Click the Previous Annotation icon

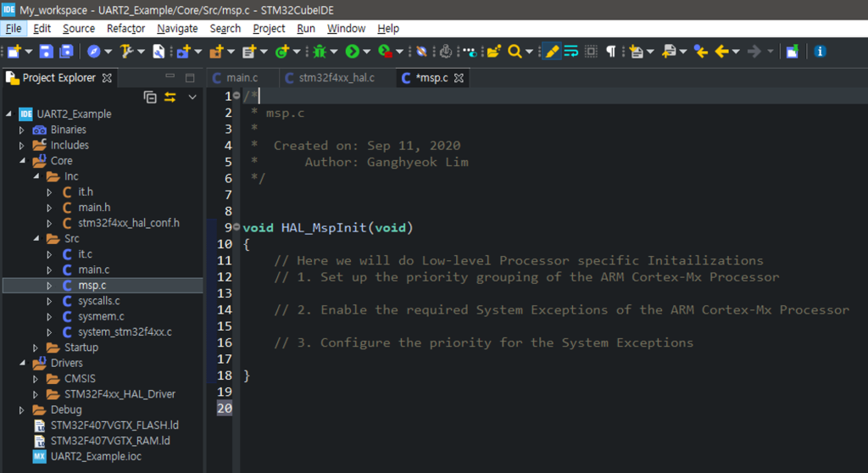(x=670, y=52)
